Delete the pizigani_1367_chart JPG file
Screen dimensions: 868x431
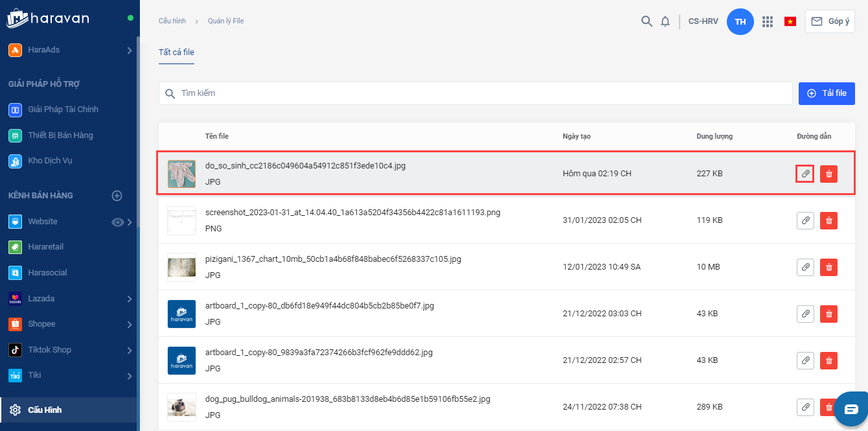pyautogui.click(x=828, y=267)
